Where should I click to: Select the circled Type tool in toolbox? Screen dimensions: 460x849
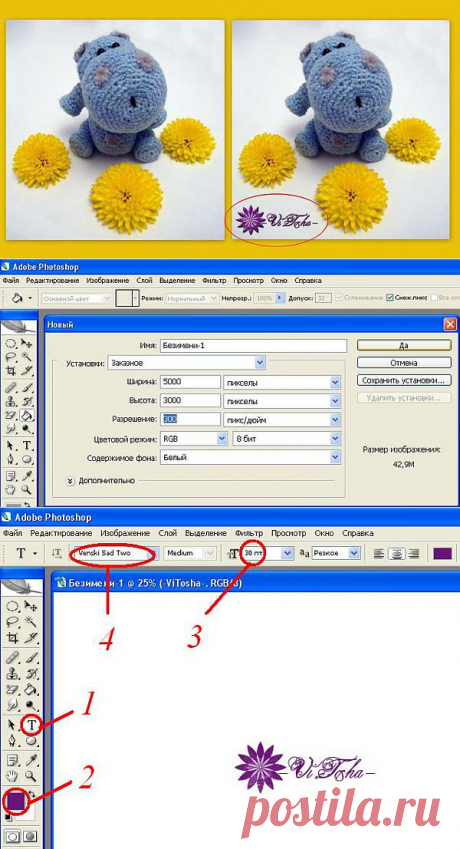tap(30, 724)
